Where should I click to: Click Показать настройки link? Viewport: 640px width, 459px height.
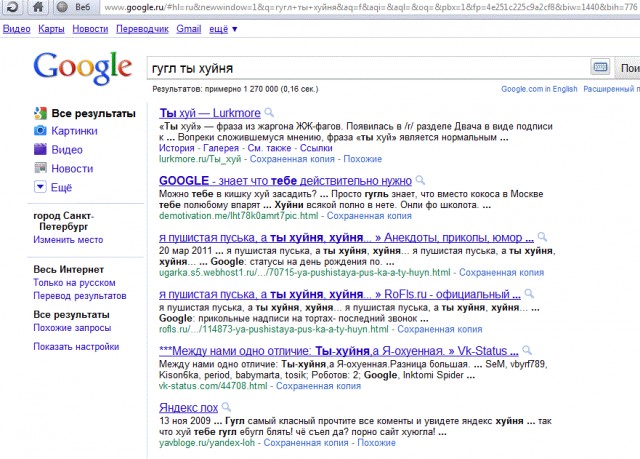[x=76, y=346]
